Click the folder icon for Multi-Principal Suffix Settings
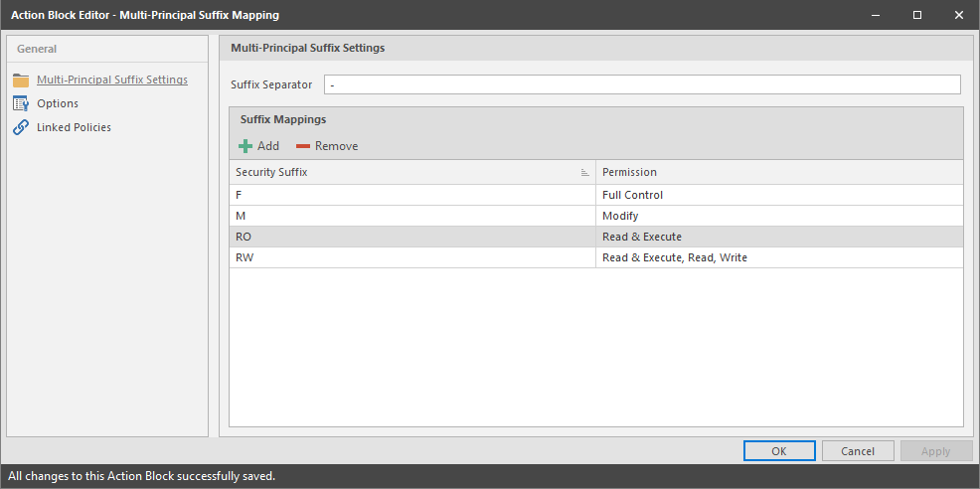This screenshot has width=980, height=489. [x=21, y=80]
